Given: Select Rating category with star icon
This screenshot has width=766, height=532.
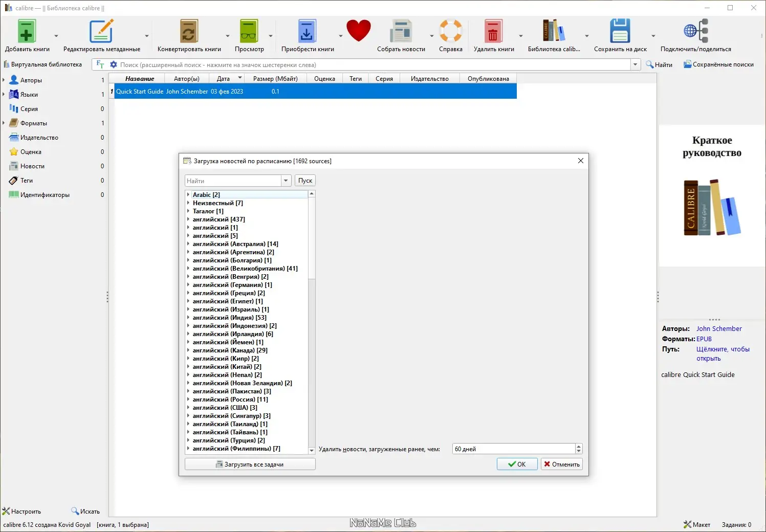Looking at the screenshot, I should tap(31, 152).
